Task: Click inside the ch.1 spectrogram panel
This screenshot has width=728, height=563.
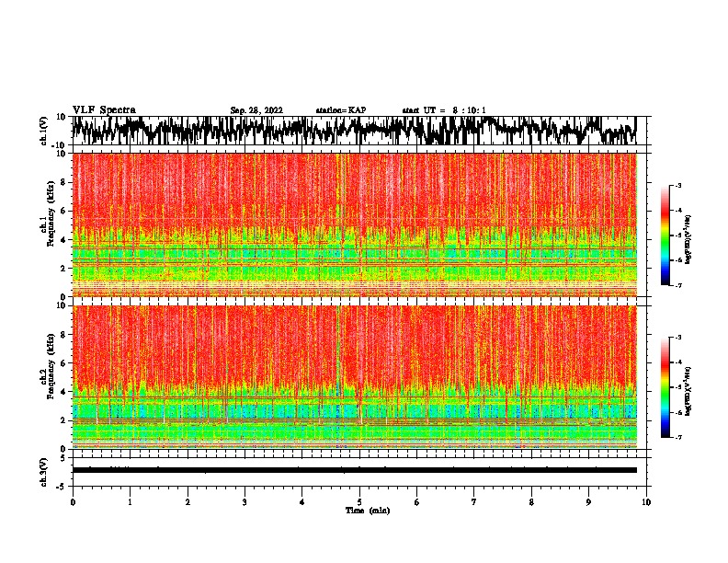Action: (x=355, y=224)
